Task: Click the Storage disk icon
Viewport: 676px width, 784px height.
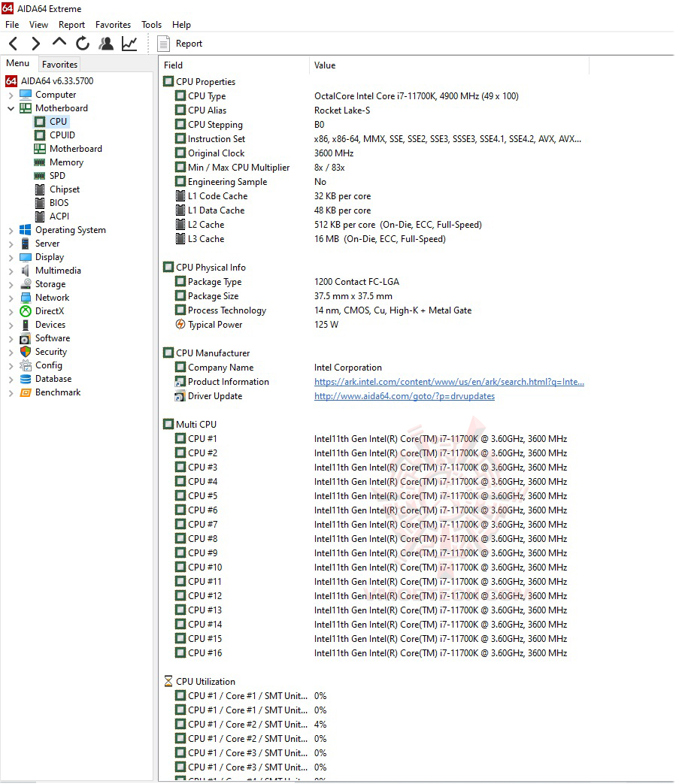Action: point(26,284)
